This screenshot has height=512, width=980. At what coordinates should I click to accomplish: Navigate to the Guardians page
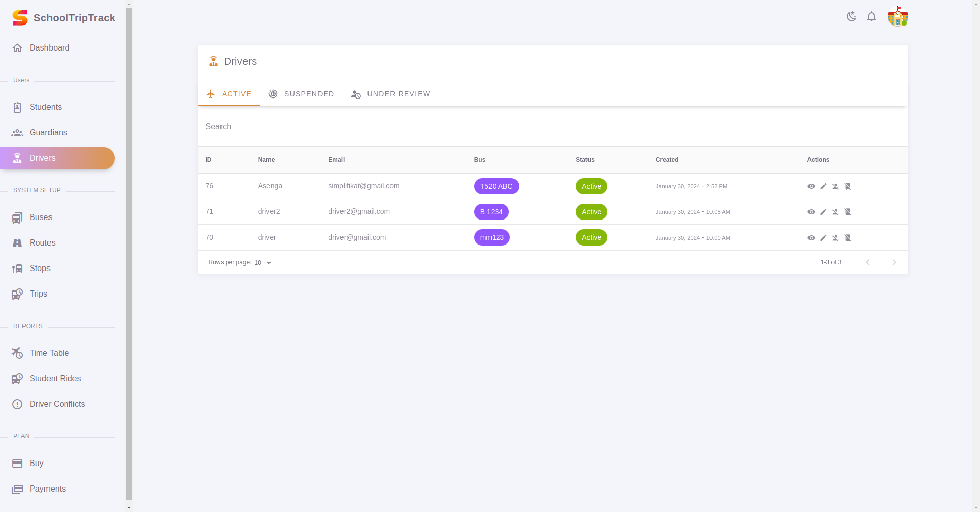point(48,132)
